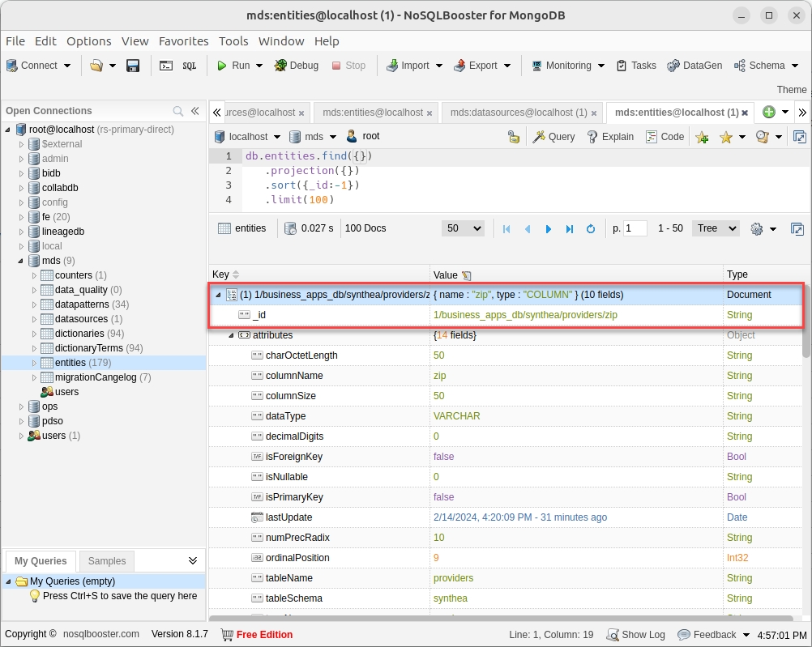Switch to the Samples tab
The height and width of the screenshot is (647, 812).
click(x=107, y=560)
